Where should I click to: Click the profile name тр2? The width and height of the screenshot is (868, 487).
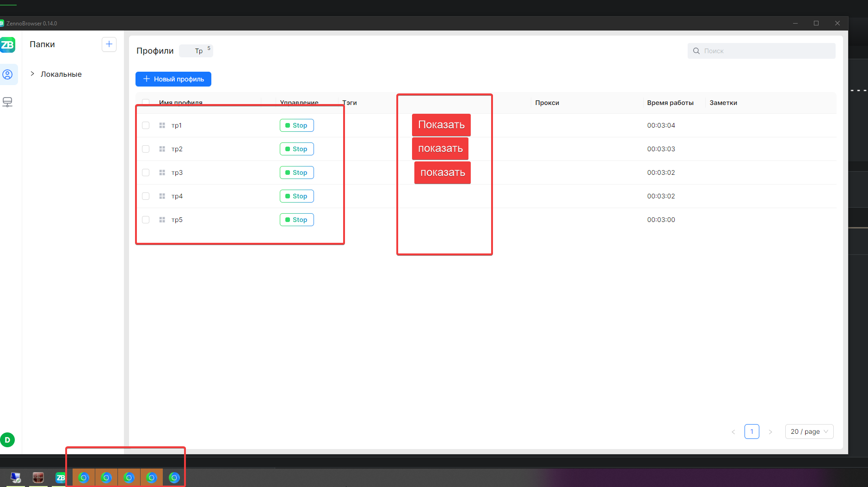[177, 149]
